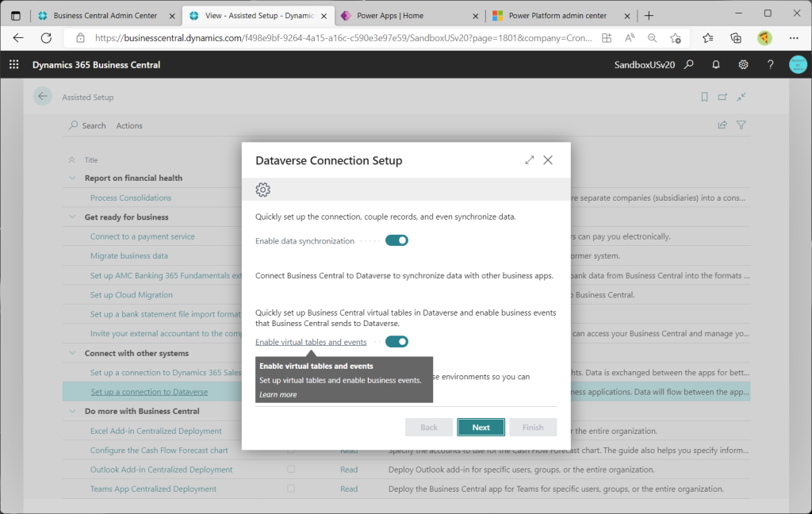The width and height of the screenshot is (812, 514).
Task: Click the browser zoom out icon
Action: click(x=652, y=38)
